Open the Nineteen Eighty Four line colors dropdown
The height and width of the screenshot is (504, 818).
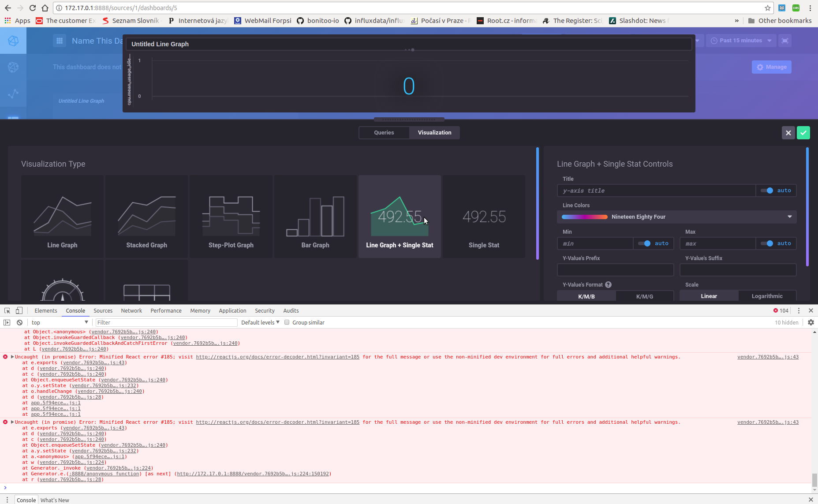[x=677, y=217]
